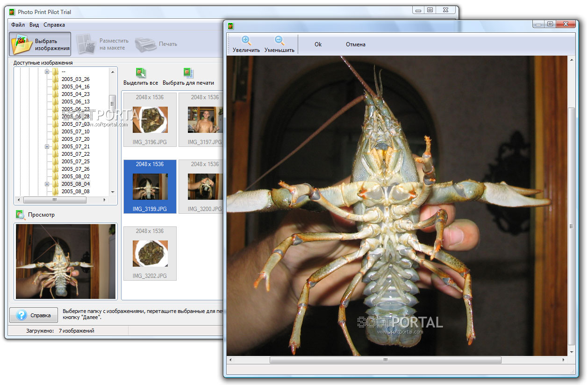Click preview window scroll left arrow

click(x=230, y=360)
